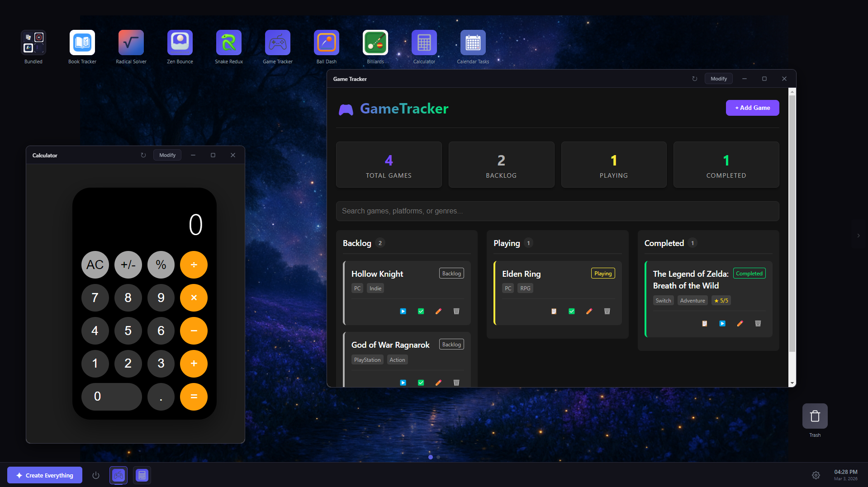Delete the Zelda Breath of the Wild card

tap(758, 323)
